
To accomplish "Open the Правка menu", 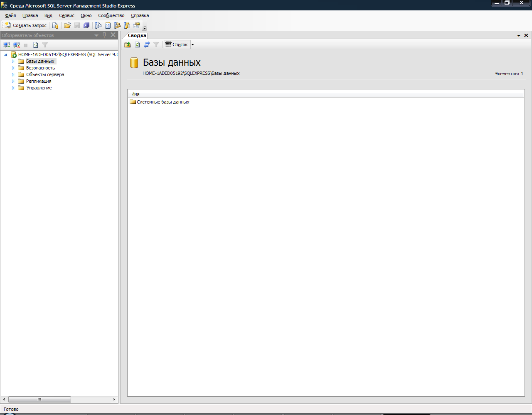I will (30, 15).
